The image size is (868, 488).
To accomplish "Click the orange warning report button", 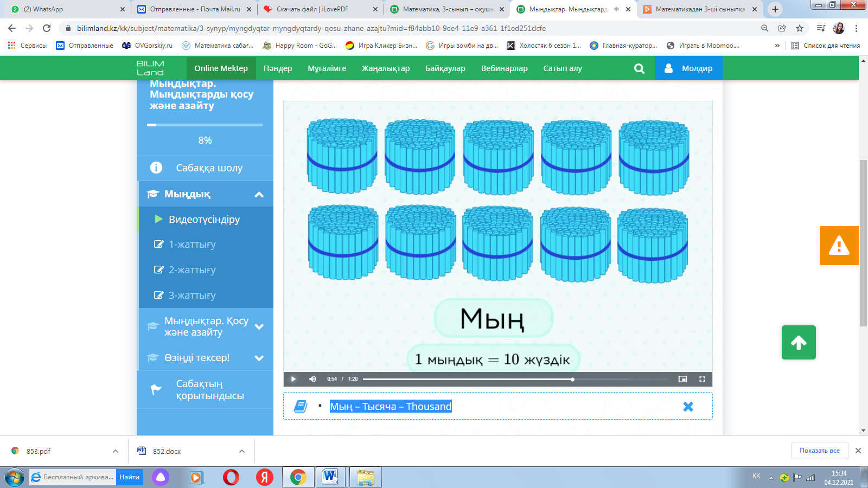I will [839, 246].
